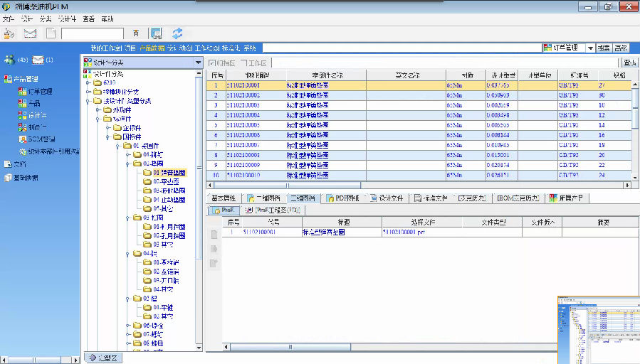Open the sidebar inbox envelope icon
Viewport: 640px width, 364px height.
click(38, 59)
